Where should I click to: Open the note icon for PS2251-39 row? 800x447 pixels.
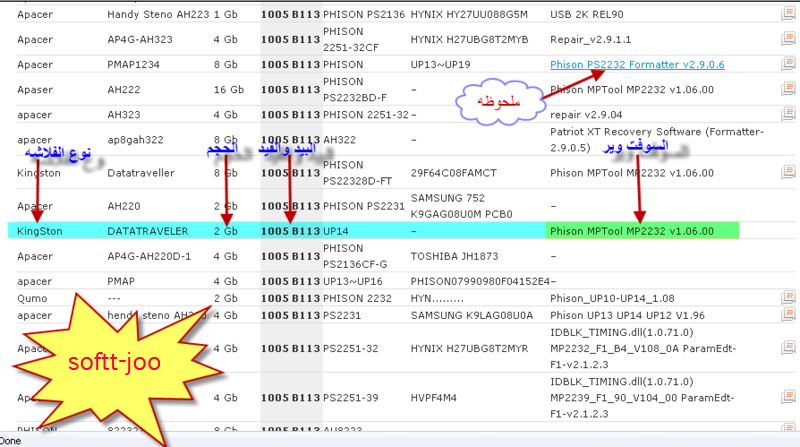click(788, 397)
